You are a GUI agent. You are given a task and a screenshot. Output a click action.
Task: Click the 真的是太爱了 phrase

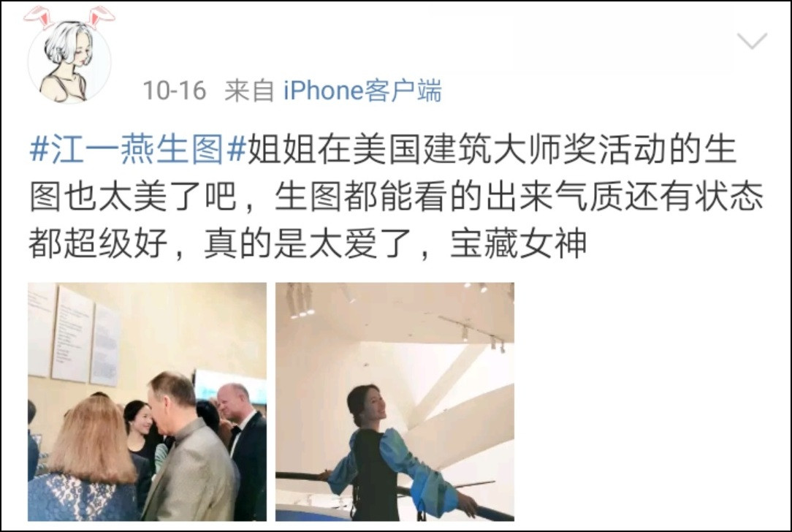(309, 244)
